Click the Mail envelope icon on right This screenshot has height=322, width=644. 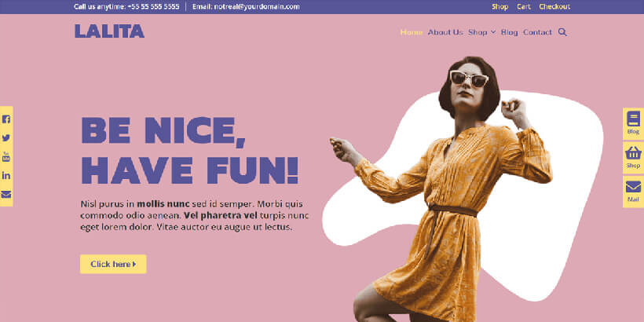(x=633, y=188)
